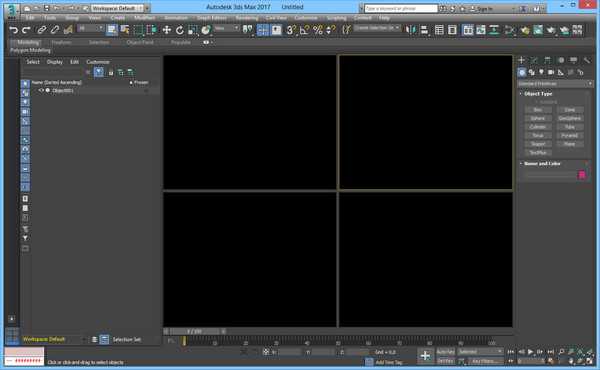Open the Curve Editor from toolbar
The width and height of the screenshot is (600, 370).
tap(481, 30)
